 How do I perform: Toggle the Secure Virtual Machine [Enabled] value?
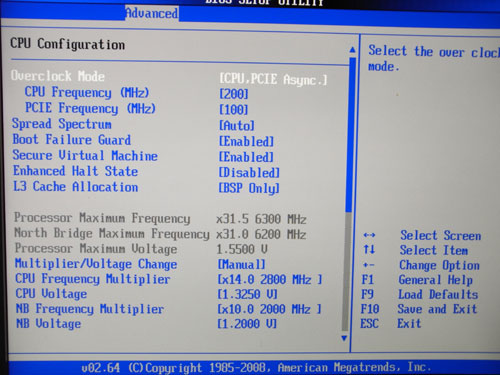click(x=246, y=157)
